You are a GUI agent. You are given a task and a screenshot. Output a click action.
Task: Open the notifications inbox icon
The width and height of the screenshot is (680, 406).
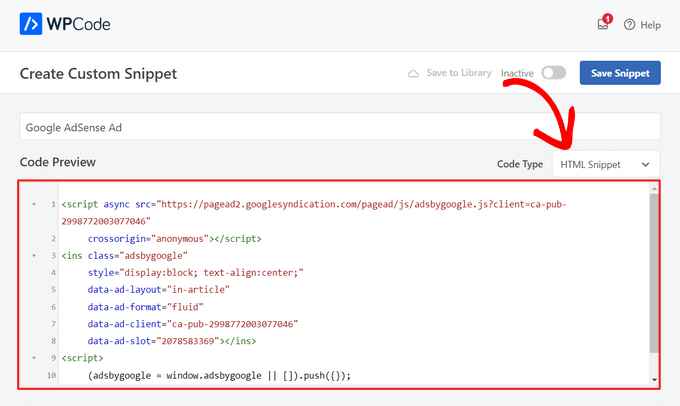pos(603,25)
